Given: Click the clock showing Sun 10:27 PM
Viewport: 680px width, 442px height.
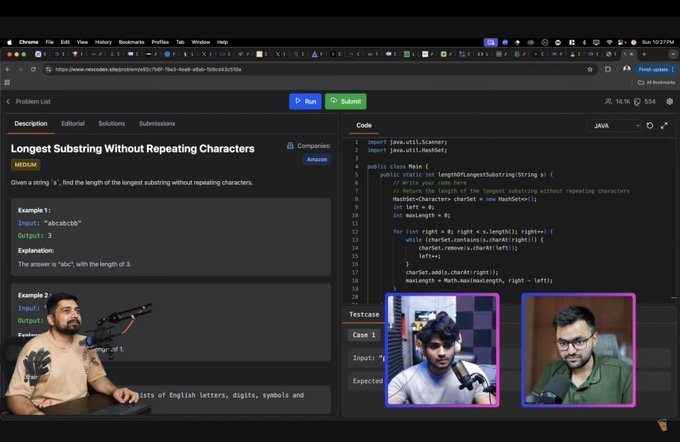Looking at the screenshot, I should pyautogui.click(x=658, y=42).
